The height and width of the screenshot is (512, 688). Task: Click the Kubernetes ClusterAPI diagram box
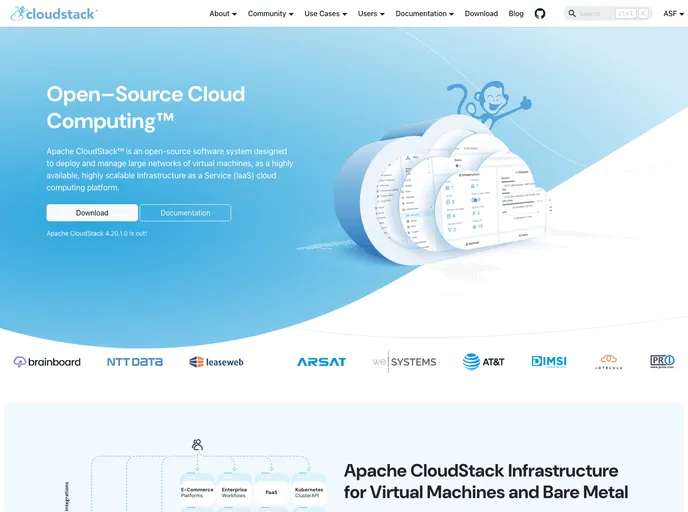click(x=309, y=492)
